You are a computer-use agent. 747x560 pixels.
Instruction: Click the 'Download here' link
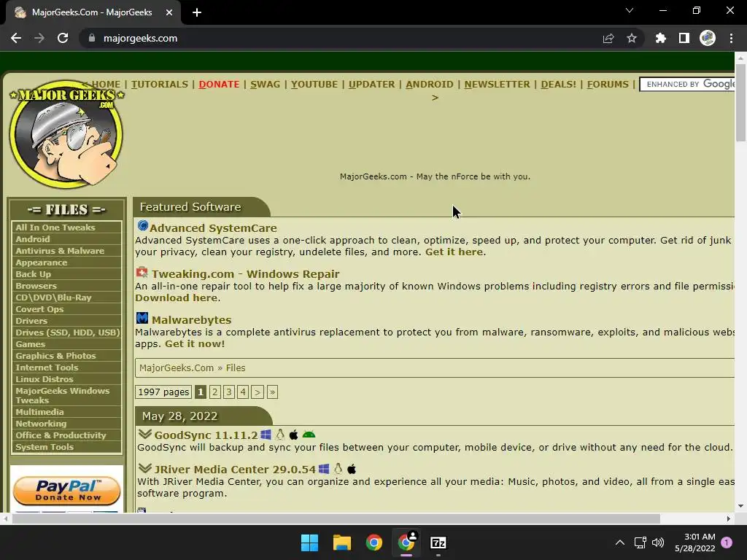coord(177,297)
